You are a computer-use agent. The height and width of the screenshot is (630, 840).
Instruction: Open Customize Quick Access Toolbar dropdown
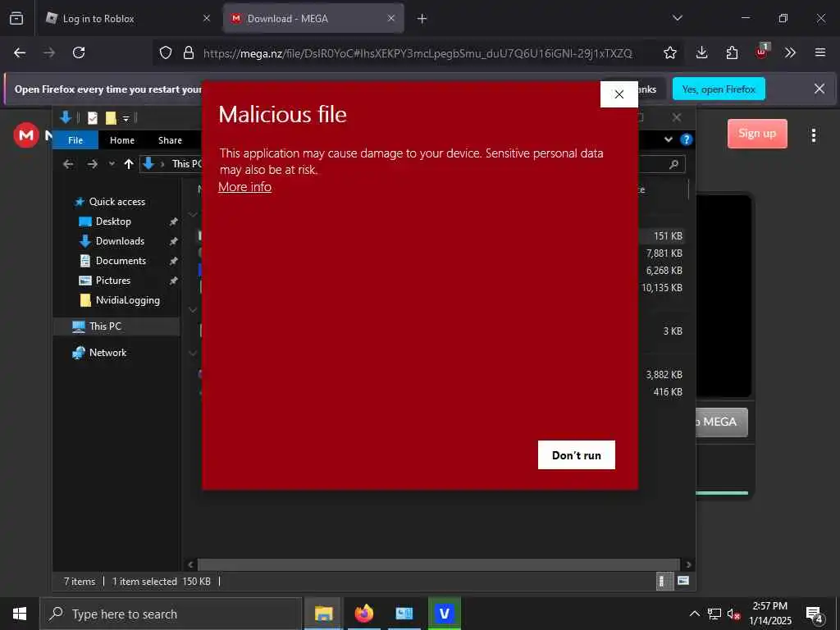(x=126, y=118)
